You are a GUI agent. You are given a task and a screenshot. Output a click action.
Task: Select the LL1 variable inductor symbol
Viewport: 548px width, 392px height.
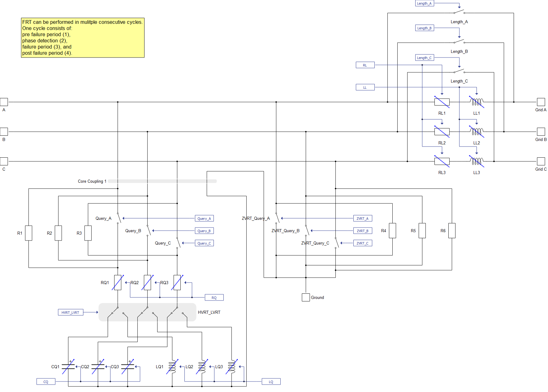click(x=477, y=102)
